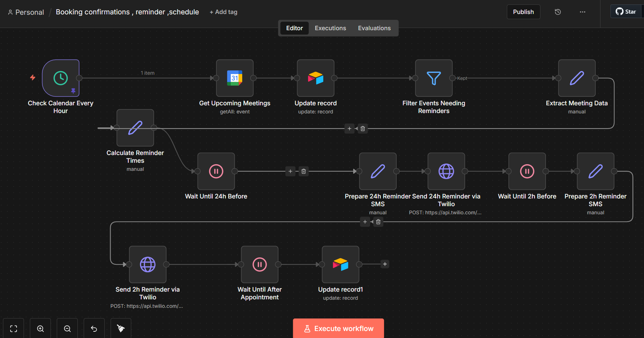Click the Extract Meeting Data node

coord(577,78)
